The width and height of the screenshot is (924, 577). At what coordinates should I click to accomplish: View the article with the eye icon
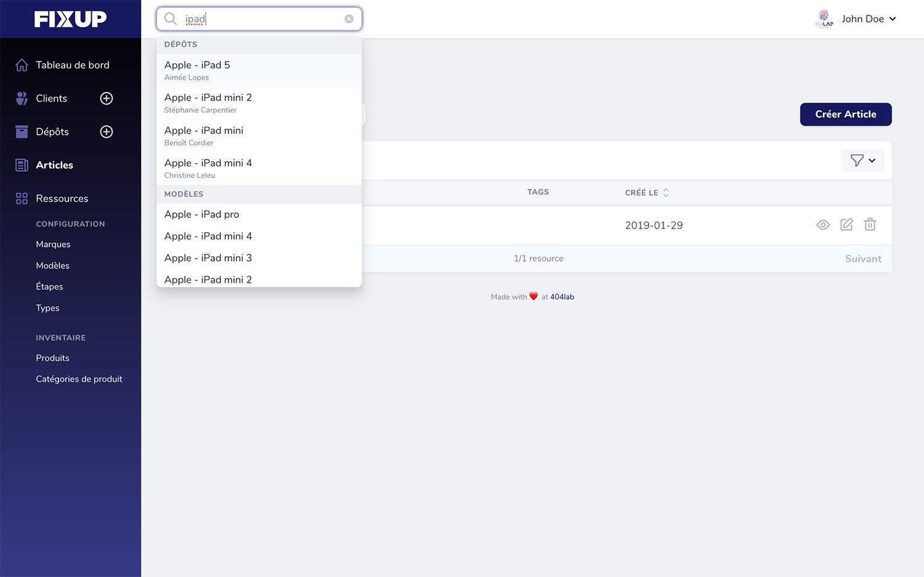(x=823, y=225)
